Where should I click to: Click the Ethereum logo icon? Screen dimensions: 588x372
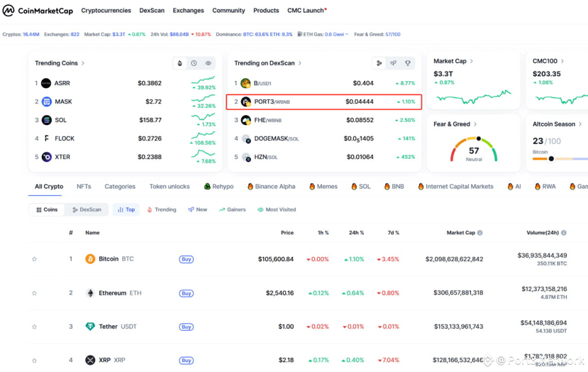(x=90, y=293)
